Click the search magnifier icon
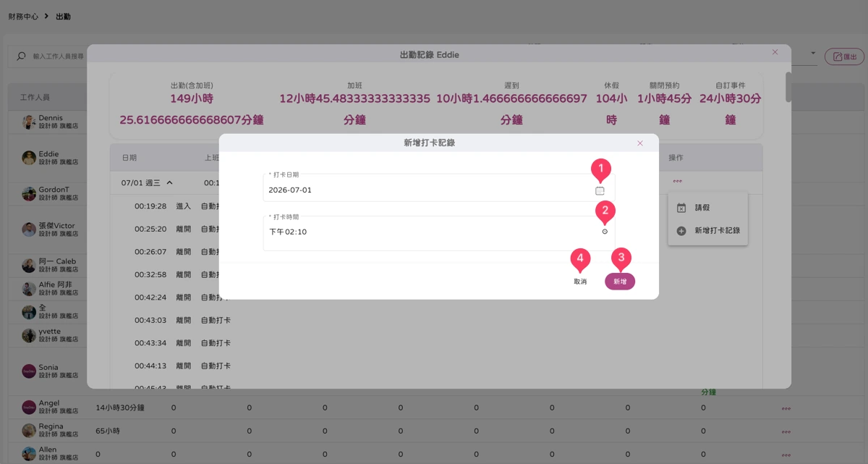This screenshot has height=464, width=868. click(22, 56)
